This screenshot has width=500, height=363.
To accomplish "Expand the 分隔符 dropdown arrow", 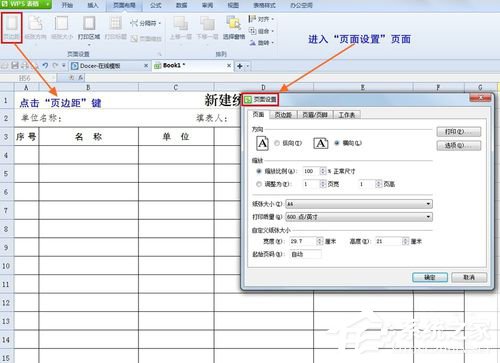I will 159,23.
